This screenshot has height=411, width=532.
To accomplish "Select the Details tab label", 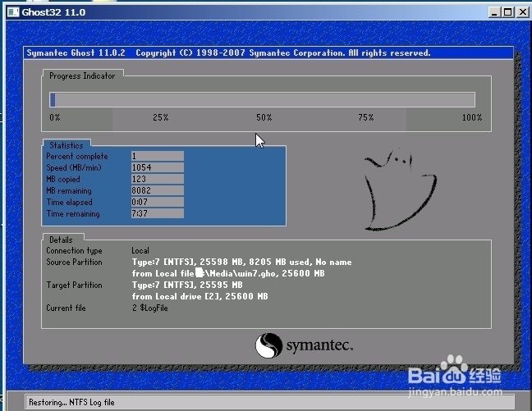I will [61, 240].
